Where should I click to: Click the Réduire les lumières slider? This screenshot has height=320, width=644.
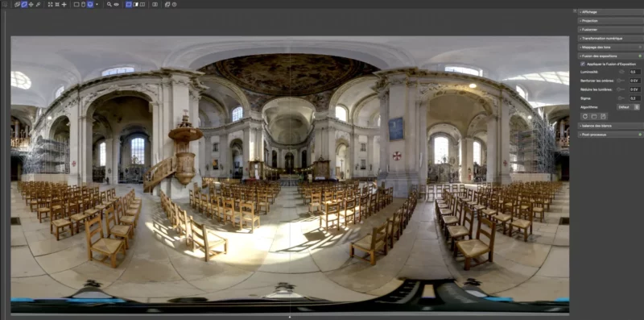[x=621, y=89]
